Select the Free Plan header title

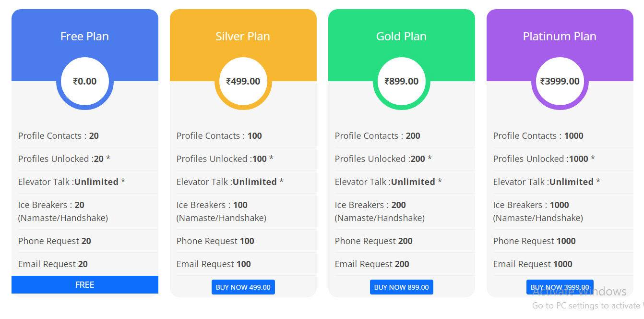click(85, 37)
